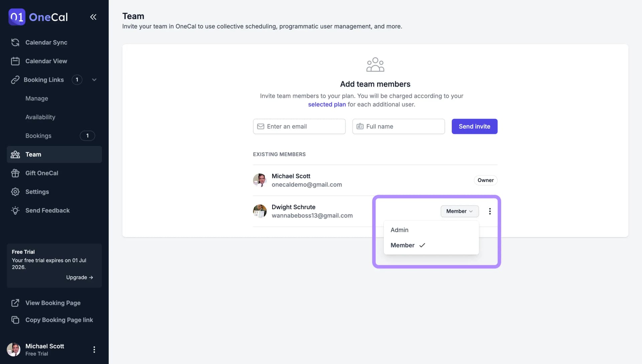This screenshot has height=364, width=642.
Task: Select the Team sidebar item
Action: [54, 154]
